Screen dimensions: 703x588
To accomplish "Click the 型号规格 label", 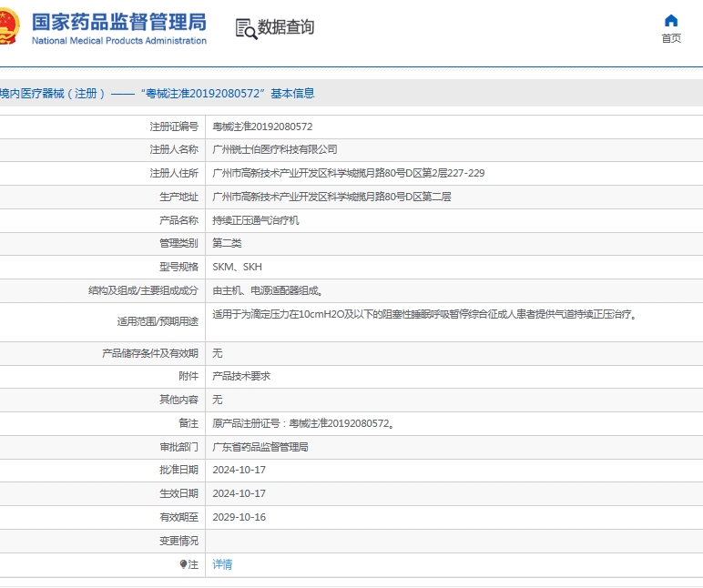I will [x=178, y=267].
